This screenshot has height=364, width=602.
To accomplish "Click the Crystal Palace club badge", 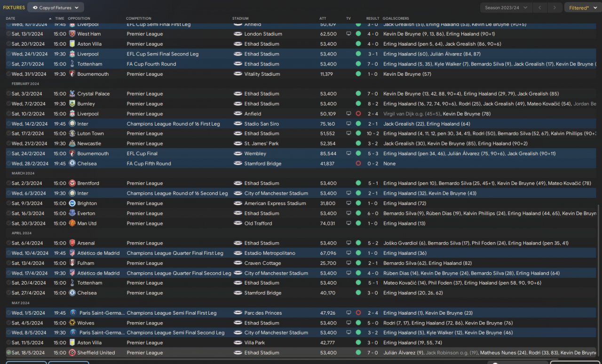I will [x=72, y=94].
